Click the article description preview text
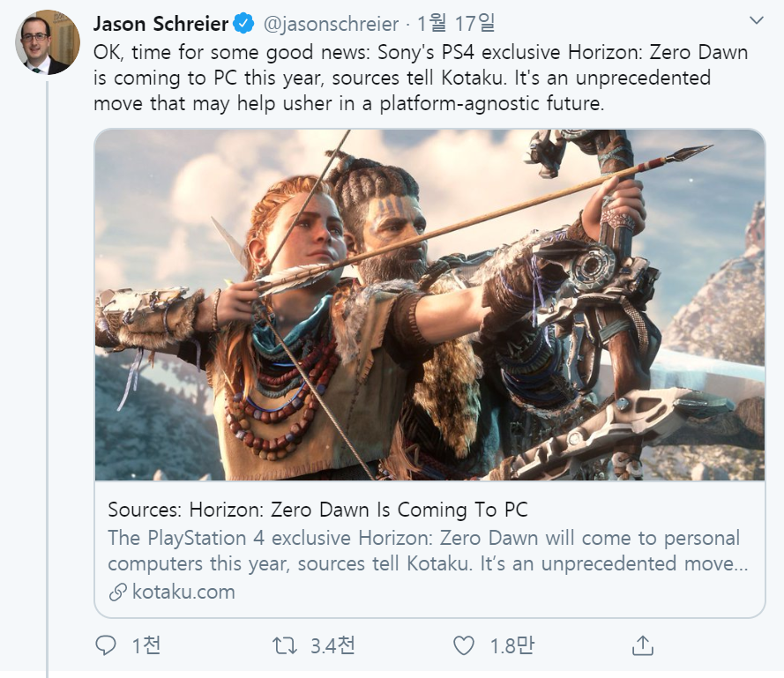This screenshot has width=784, height=678. (423, 550)
